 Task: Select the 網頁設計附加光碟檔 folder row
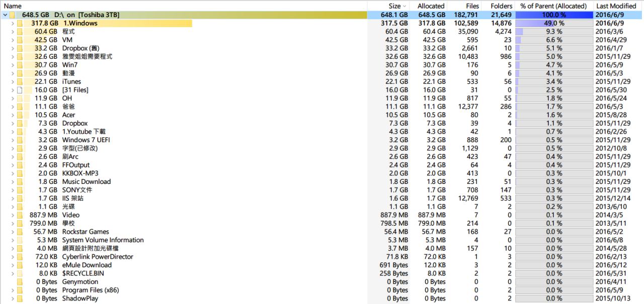tap(322, 248)
